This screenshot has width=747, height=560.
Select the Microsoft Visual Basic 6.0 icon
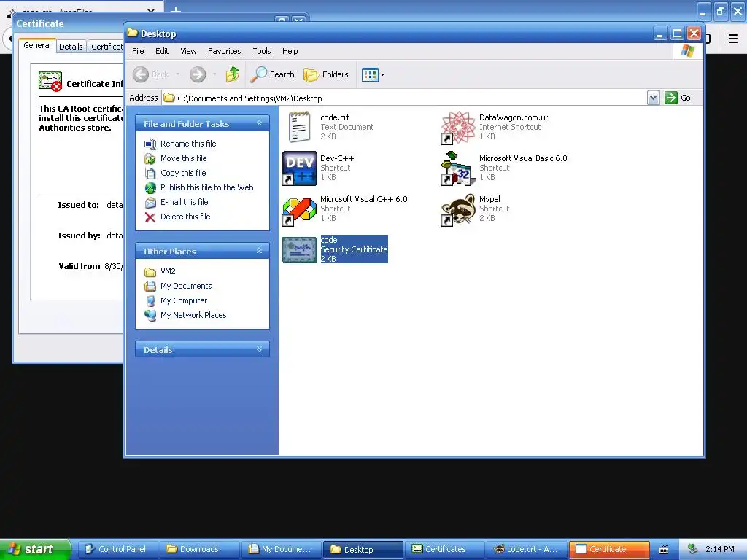pos(458,168)
